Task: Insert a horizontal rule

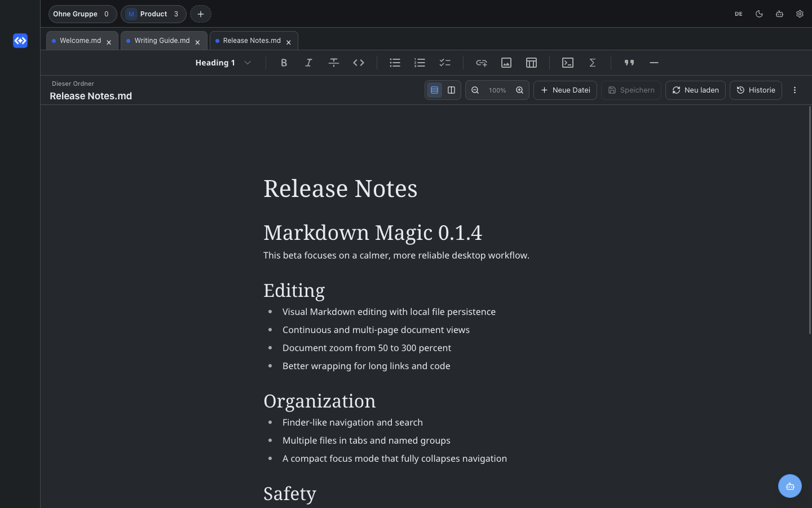Action: 654,63
